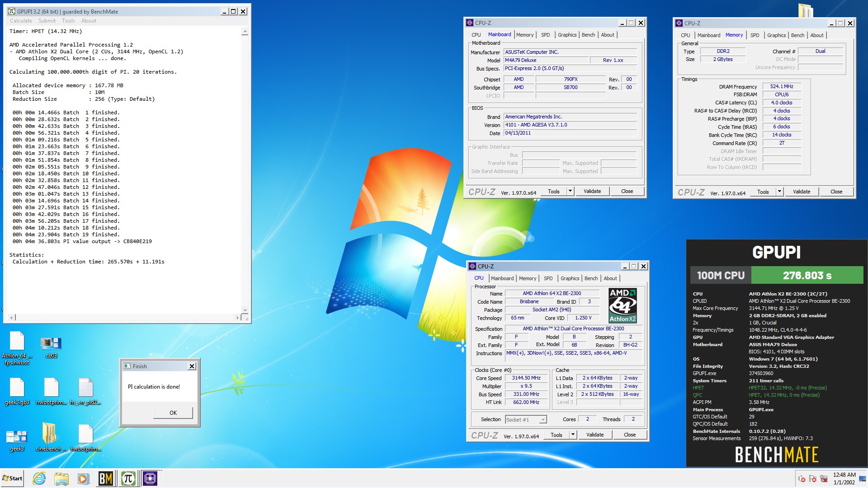This screenshot has width=868, height=488.
Task: Click Tools button in Mainboard CPU-Z window
Action: tap(554, 191)
